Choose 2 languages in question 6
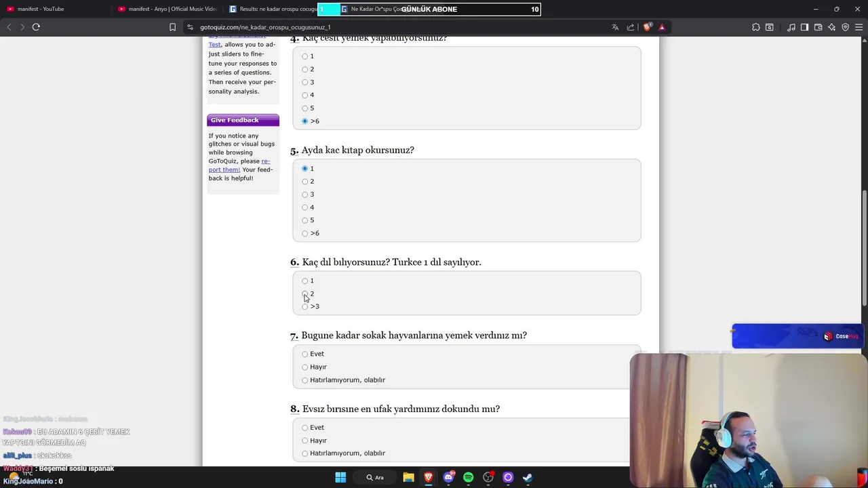This screenshot has height=488, width=868. coord(305,293)
